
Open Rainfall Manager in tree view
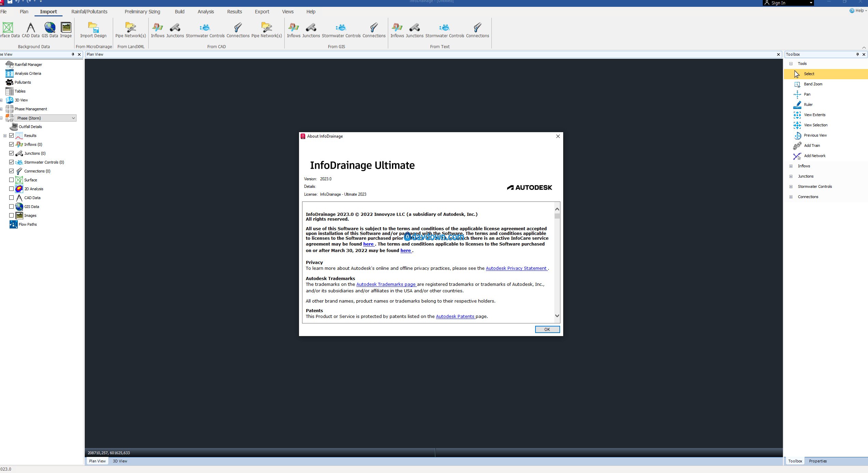(x=24, y=65)
